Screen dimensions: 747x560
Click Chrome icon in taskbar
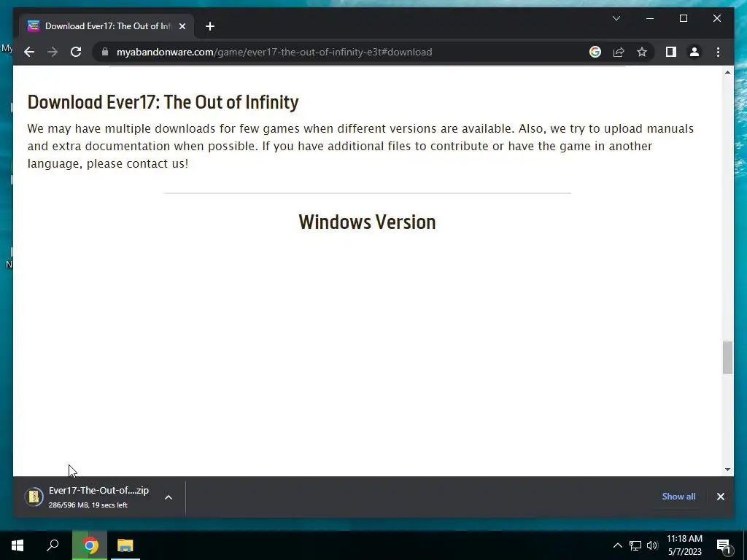click(90, 545)
